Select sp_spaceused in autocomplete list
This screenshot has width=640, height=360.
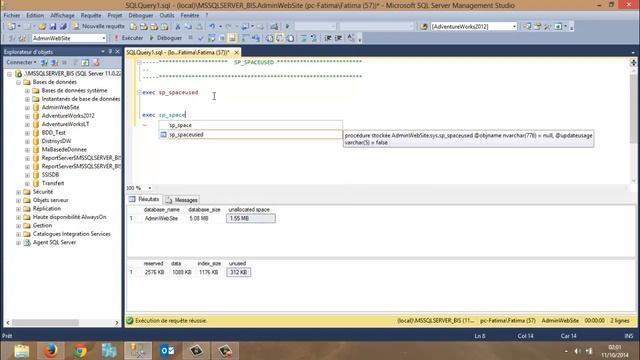pyautogui.click(x=250, y=134)
